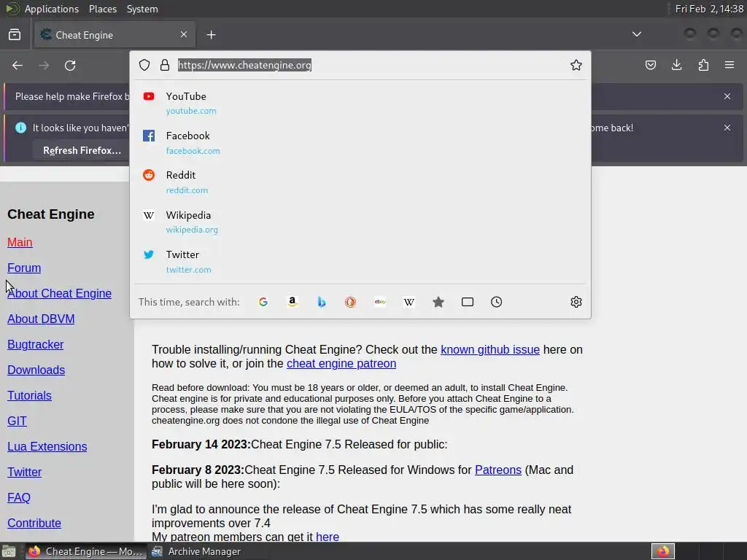The width and height of the screenshot is (747, 560).
Task: Open the Firefox hamburger menu
Action: coord(729,65)
